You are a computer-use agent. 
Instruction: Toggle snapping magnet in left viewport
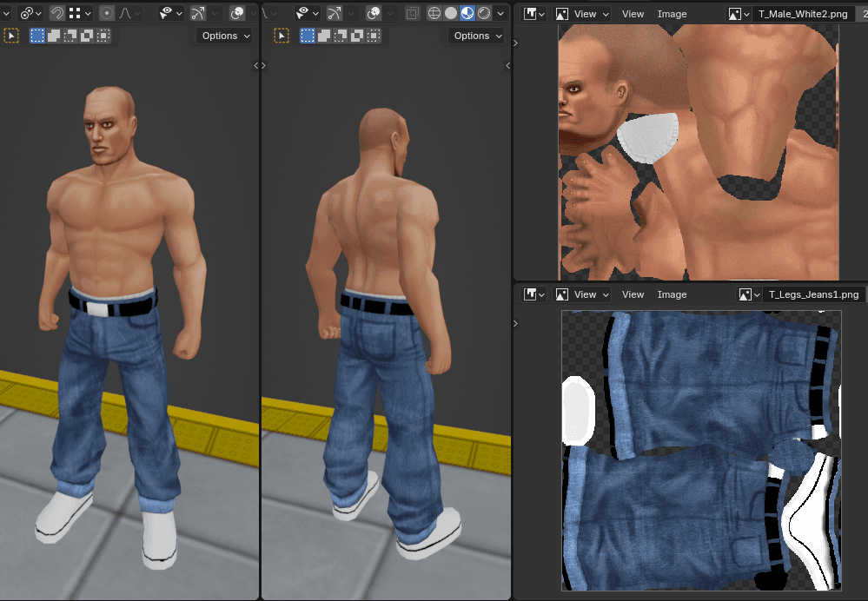click(56, 13)
